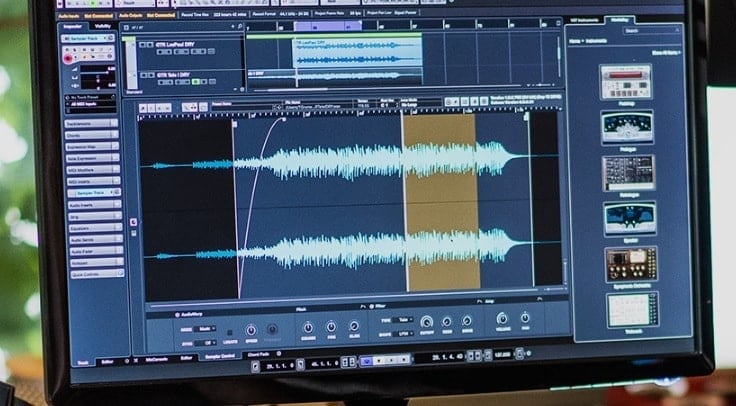This screenshot has height=406, width=736.
Task: Switch to the Sampler Control tab
Action: pos(220,357)
